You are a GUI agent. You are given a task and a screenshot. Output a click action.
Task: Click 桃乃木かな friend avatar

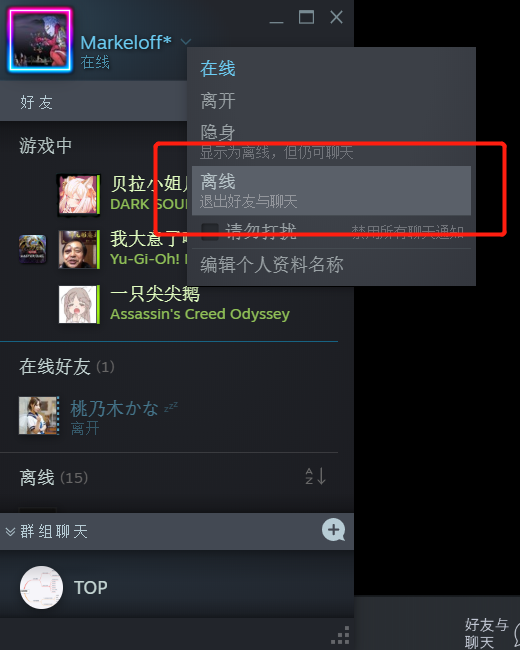[37, 415]
